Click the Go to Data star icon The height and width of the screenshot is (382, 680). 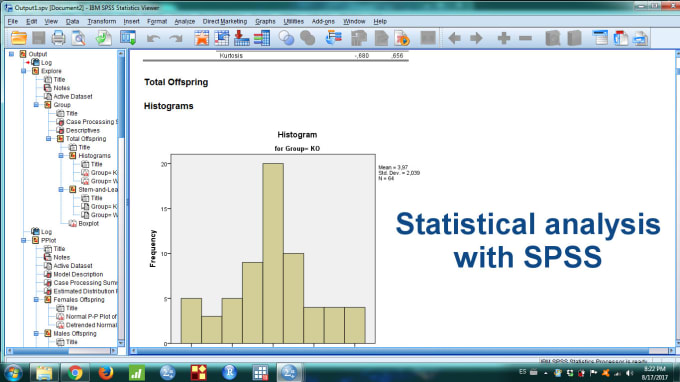pos(202,38)
